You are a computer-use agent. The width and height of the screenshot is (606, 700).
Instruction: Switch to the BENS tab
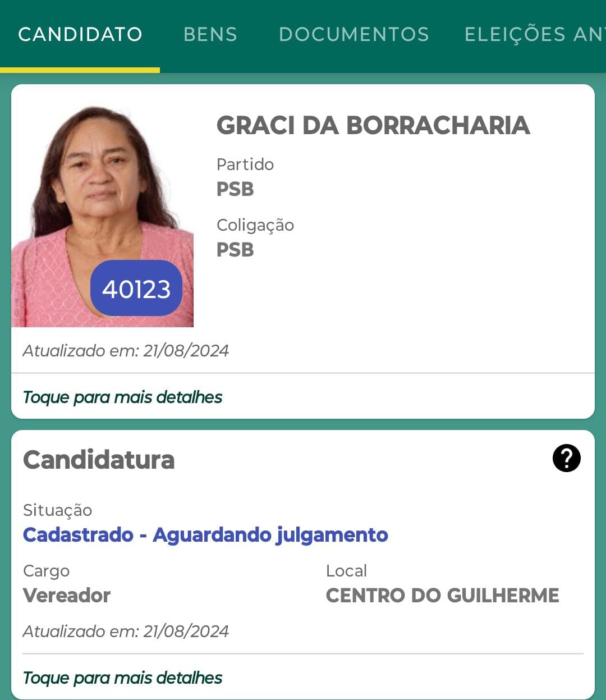(x=210, y=34)
